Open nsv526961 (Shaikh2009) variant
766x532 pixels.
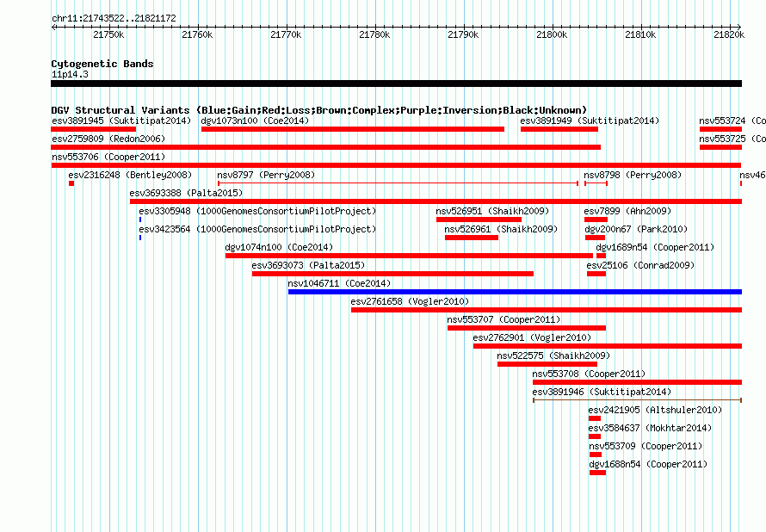click(x=472, y=238)
